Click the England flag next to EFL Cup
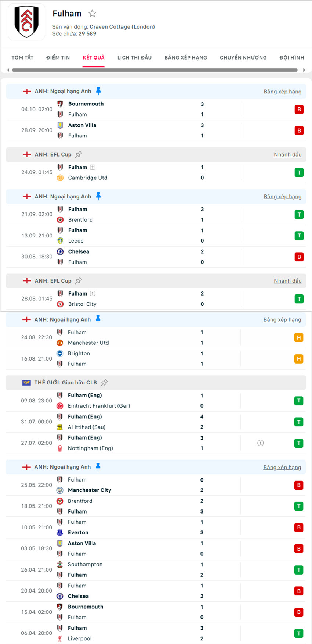The width and height of the screenshot is (312, 644). click(26, 154)
